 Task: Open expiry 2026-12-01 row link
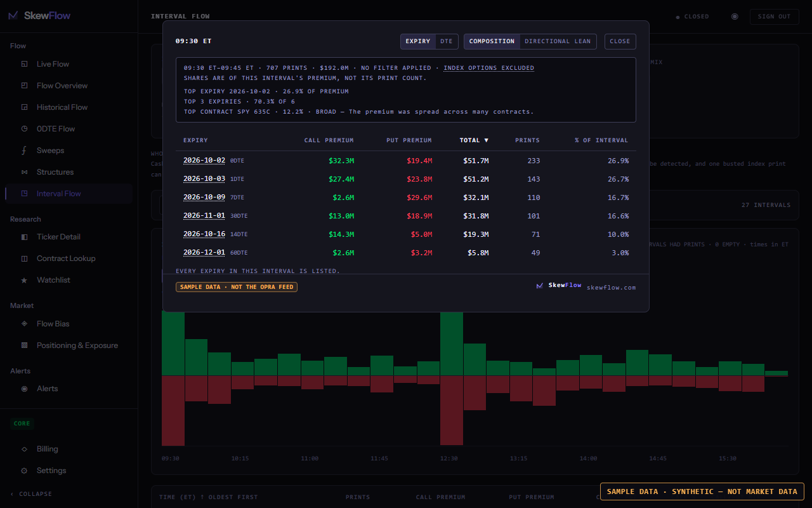click(204, 253)
